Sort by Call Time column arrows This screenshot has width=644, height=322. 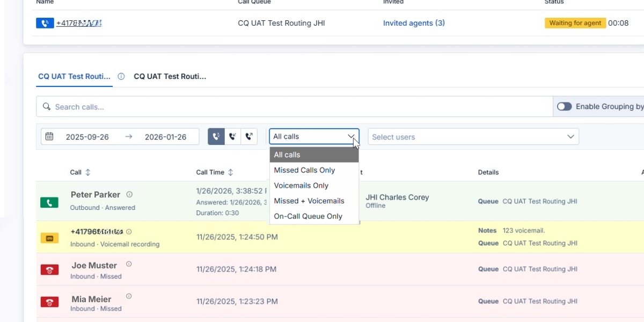[x=231, y=172]
